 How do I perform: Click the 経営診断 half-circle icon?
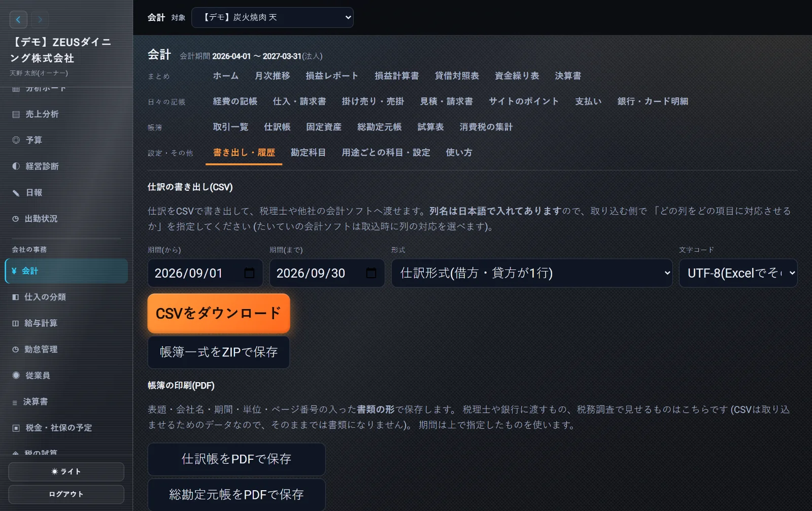click(16, 166)
